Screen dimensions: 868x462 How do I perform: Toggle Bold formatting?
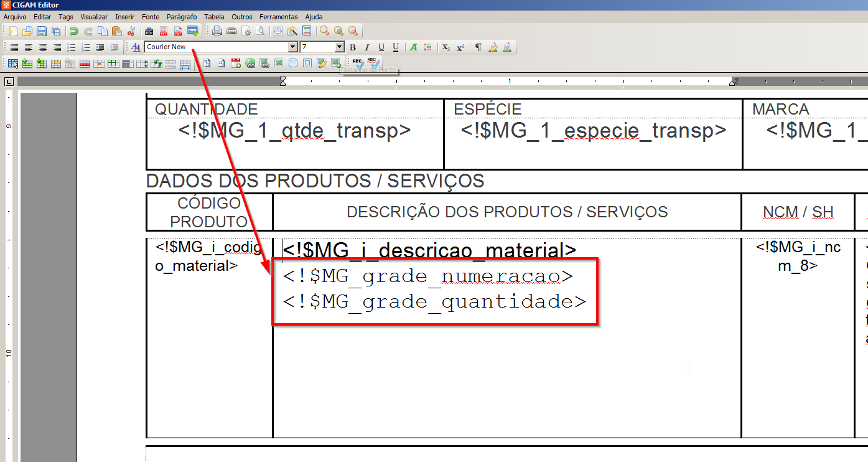(x=353, y=47)
